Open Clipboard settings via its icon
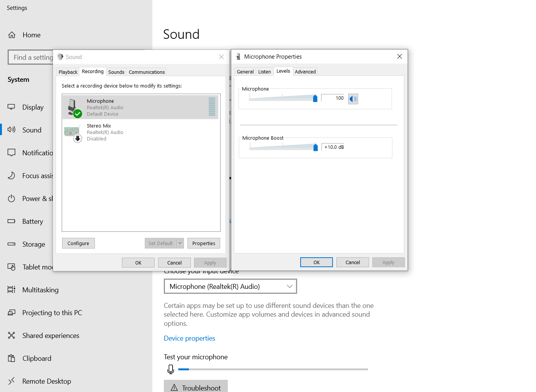536x392 pixels. 11,358
